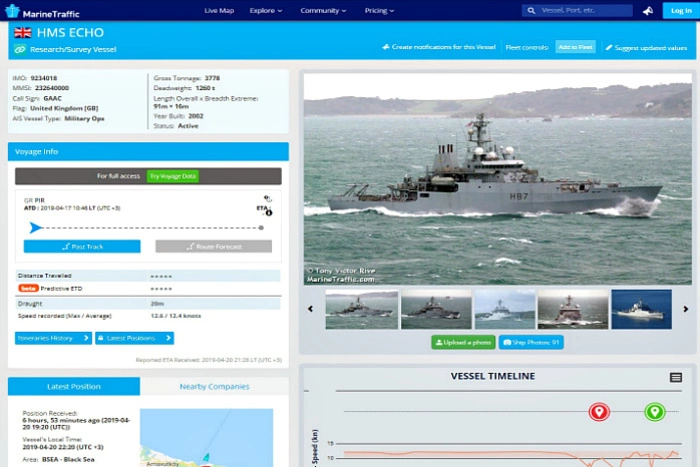Open Latest Positions

point(134,338)
